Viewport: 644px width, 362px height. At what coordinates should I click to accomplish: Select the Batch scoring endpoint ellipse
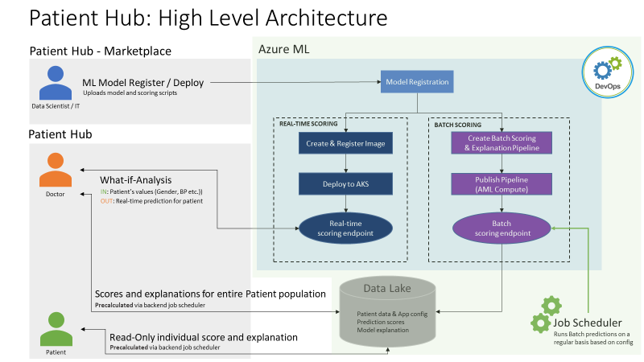(502, 228)
